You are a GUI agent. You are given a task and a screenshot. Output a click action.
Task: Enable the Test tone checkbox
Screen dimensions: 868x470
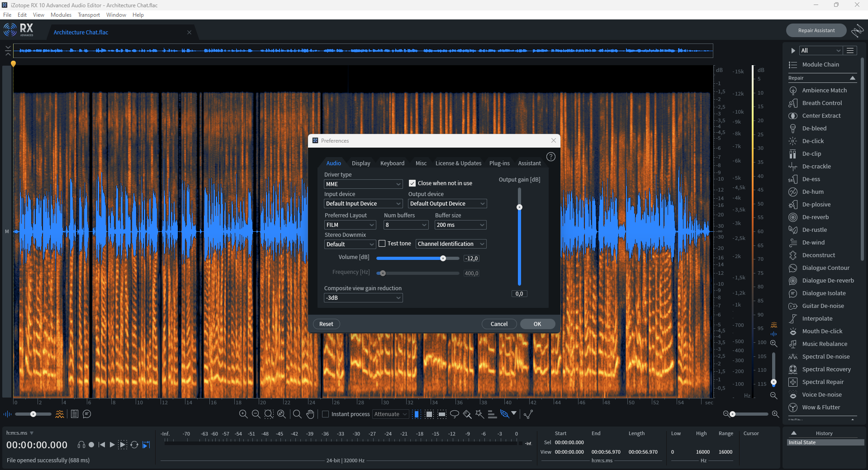pos(382,244)
